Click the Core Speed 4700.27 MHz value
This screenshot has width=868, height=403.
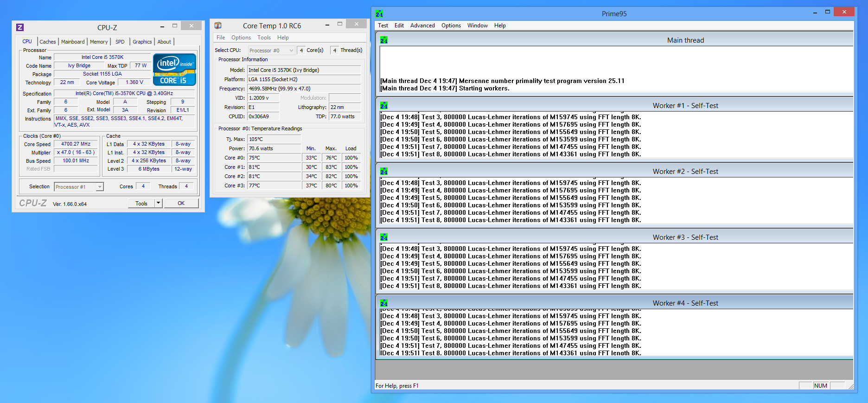76,144
